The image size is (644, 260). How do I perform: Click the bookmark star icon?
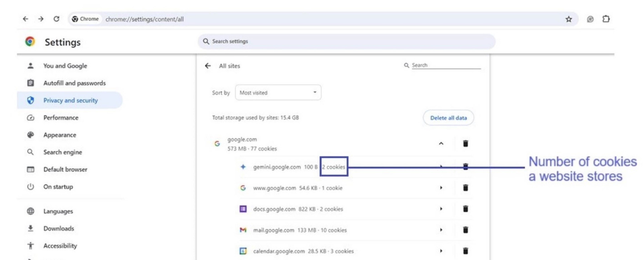(568, 19)
